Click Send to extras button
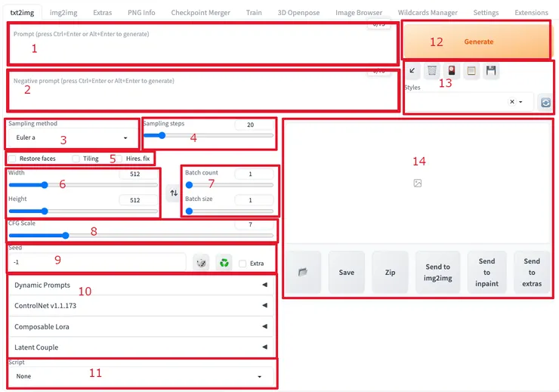Screen dimensions: 559x392 532,272
